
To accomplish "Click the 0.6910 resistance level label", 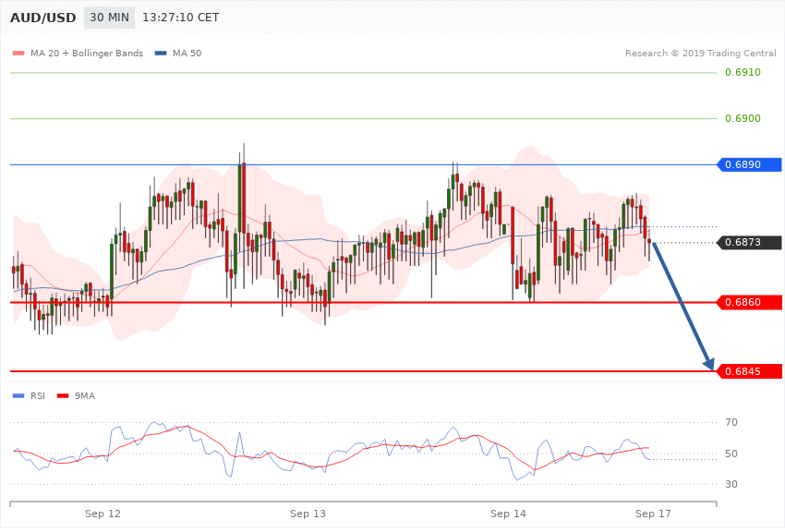I will pyautogui.click(x=743, y=73).
